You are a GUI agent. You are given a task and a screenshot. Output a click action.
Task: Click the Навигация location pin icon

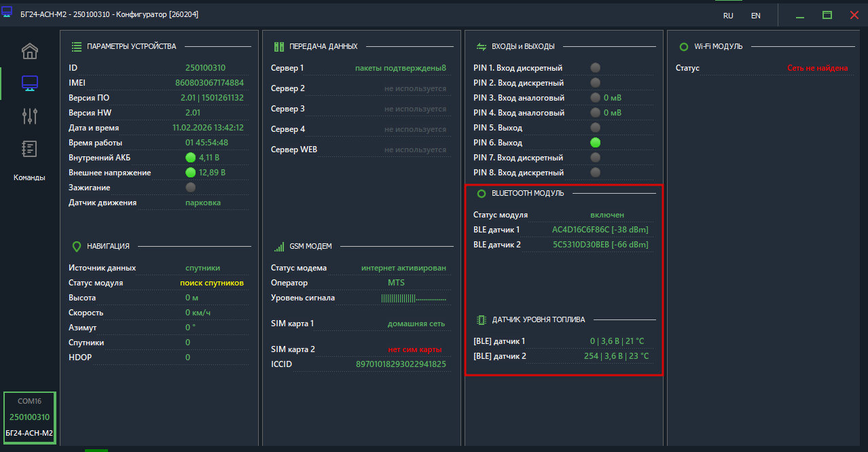77,246
